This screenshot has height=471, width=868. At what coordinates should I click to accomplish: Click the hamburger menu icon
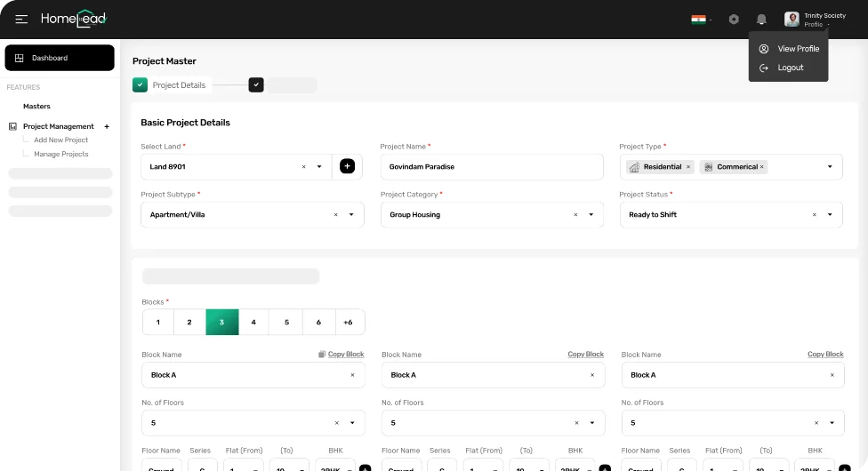click(21, 19)
